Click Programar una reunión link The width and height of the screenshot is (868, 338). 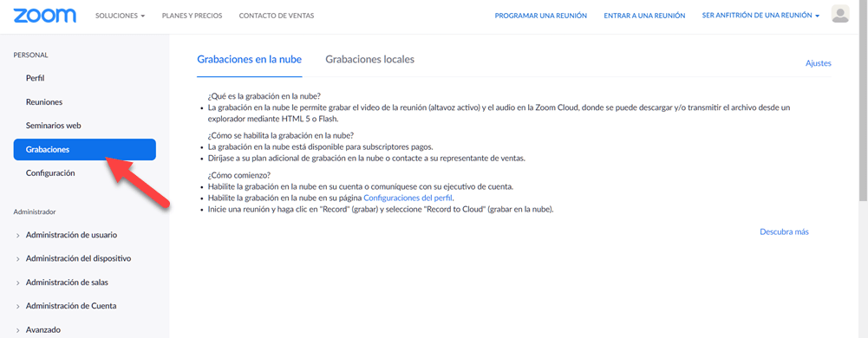541,16
